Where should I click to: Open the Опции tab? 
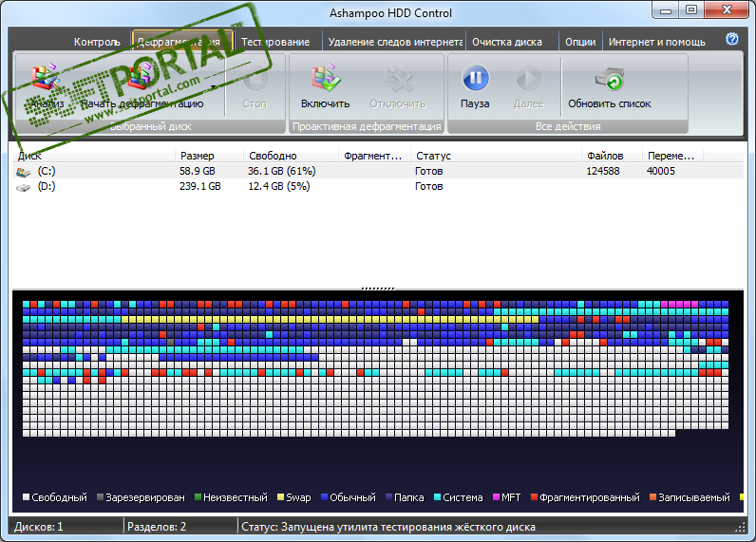pos(580,42)
